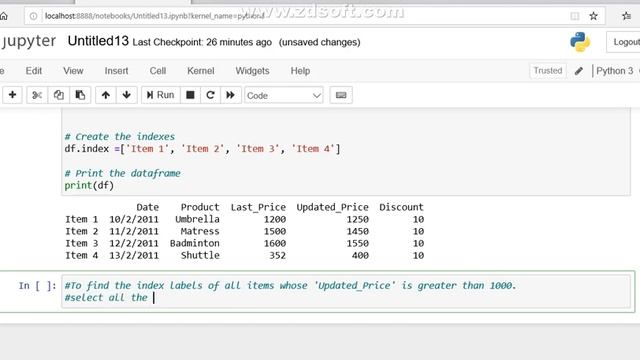640x360 pixels.
Task: Click into the active code cell editor
Action: point(346,291)
